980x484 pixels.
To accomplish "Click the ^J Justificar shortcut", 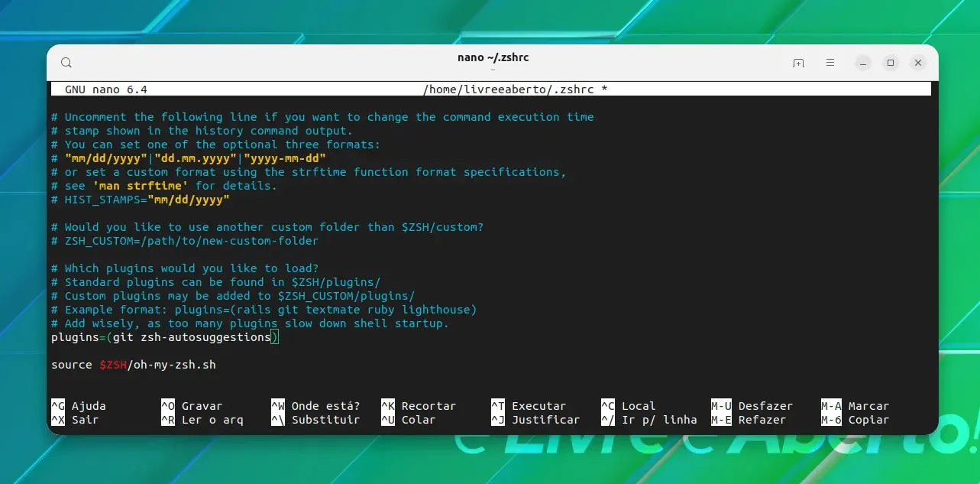I will [x=535, y=420].
